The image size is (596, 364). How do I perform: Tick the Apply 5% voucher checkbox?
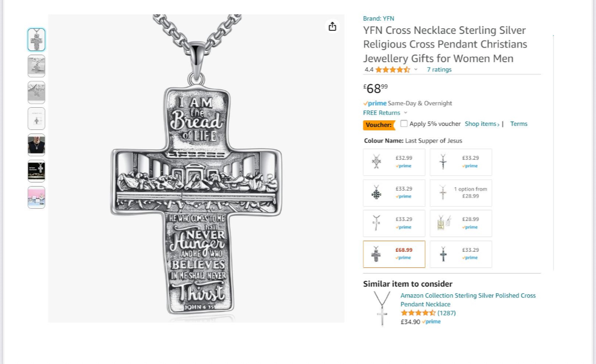coord(404,123)
